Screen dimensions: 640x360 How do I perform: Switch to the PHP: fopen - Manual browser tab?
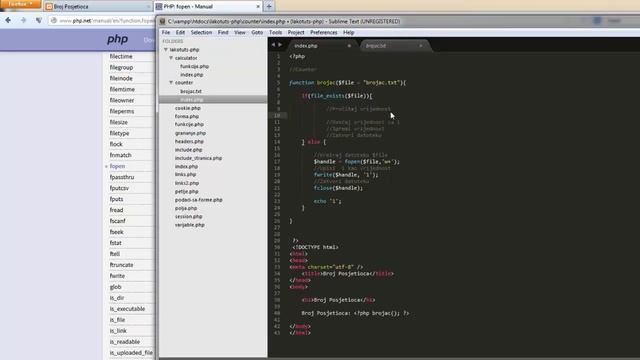[207, 7]
